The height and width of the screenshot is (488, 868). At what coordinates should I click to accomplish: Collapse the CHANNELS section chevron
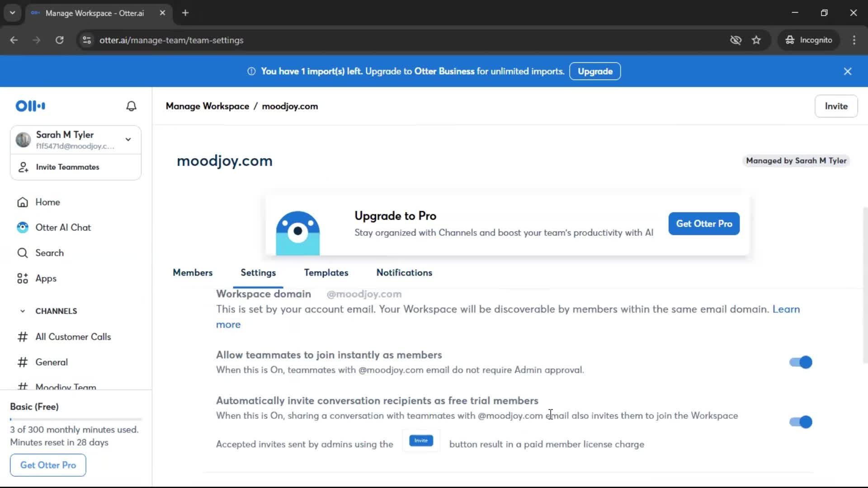[23, 311]
